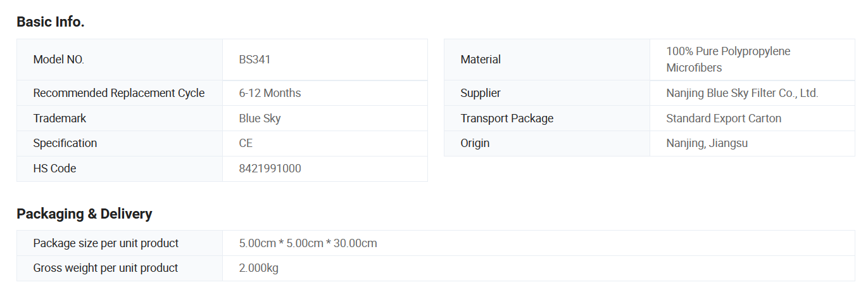Select the 100% Pure Polypropylene Microfibers text
Screen dimensions: 868x294
pos(728,60)
